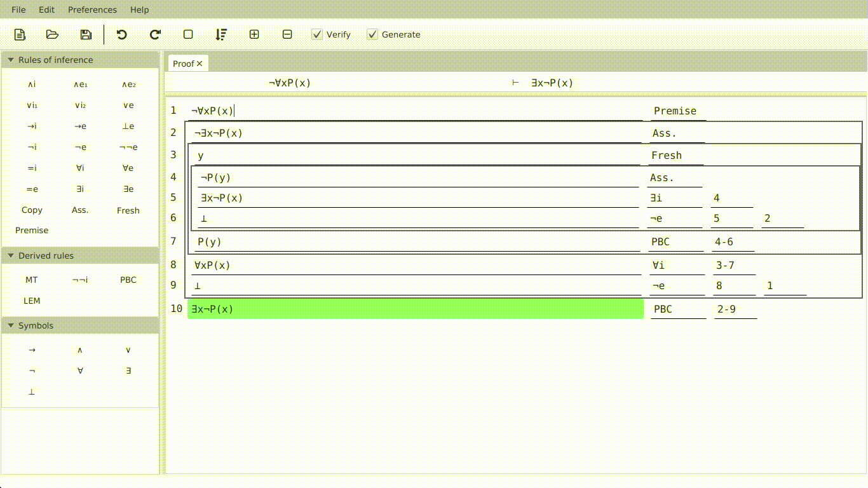
Task: Apply the ¬¬e double negation elimination rule
Action: [128, 147]
